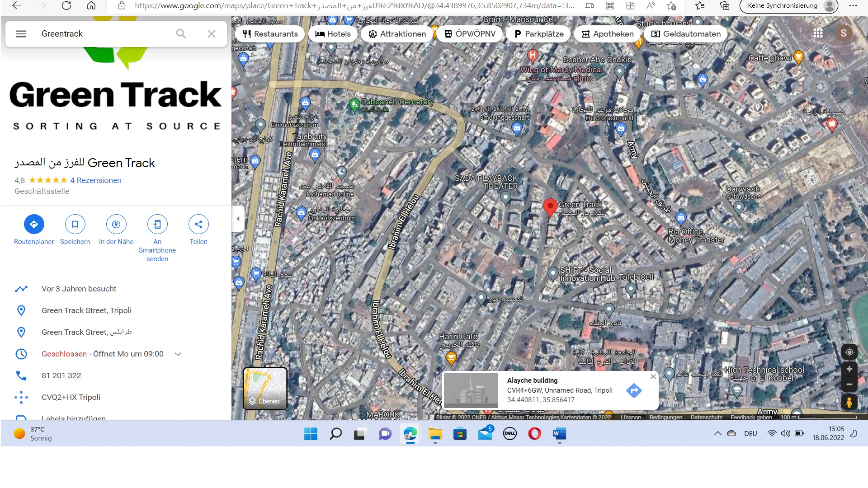The image size is (868, 488).
Task: Get directions from Alayche building card
Action: (634, 390)
